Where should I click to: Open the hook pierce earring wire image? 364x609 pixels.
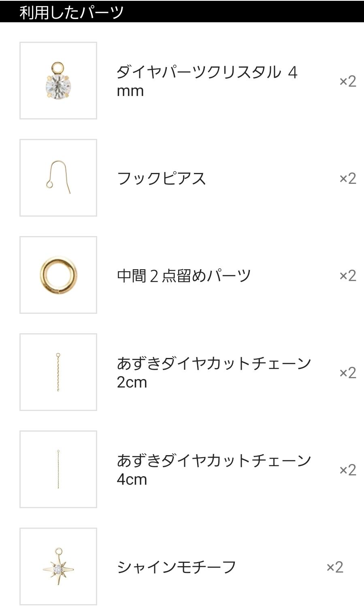click(58, 178)
